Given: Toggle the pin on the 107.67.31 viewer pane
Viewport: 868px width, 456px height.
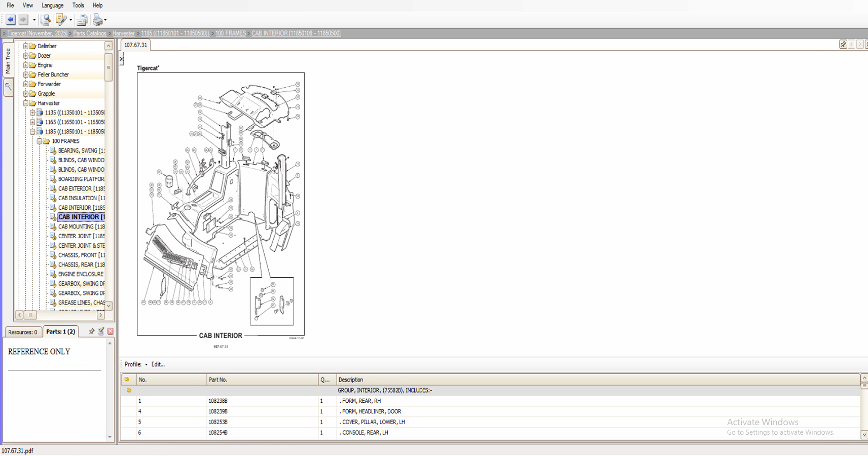Looking at the screenshot, I should (843, 44).
